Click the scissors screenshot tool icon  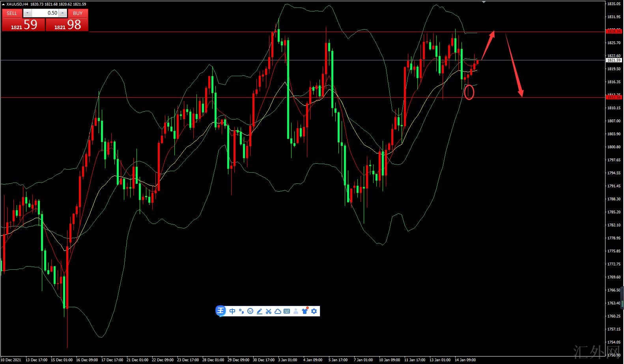pos(269,311)
